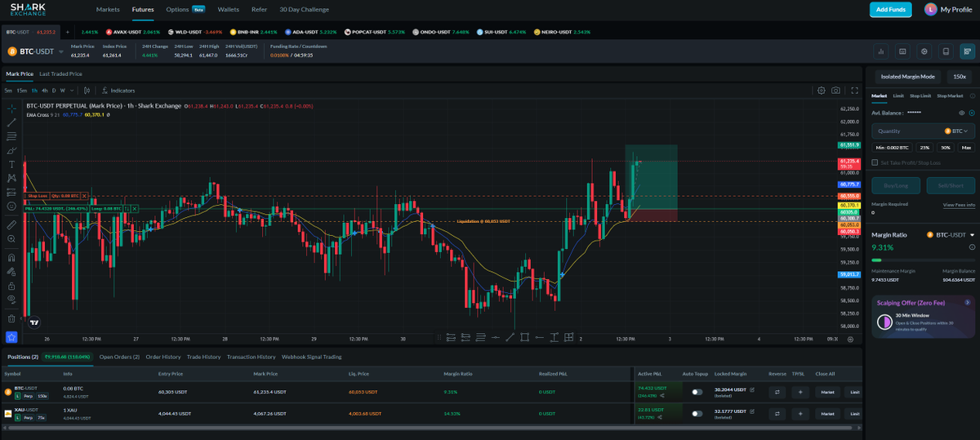Screen dimensions: 980x440
Task: Open the Options menu item
Action: click(x=177, y=10)
